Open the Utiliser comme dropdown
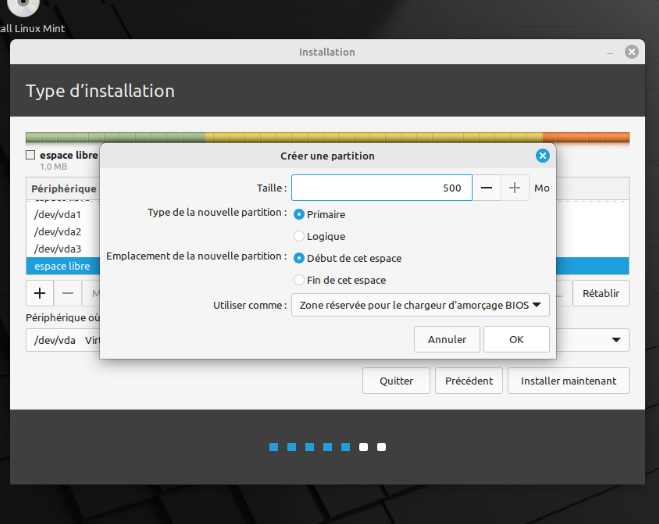 [x=420, y=305]
